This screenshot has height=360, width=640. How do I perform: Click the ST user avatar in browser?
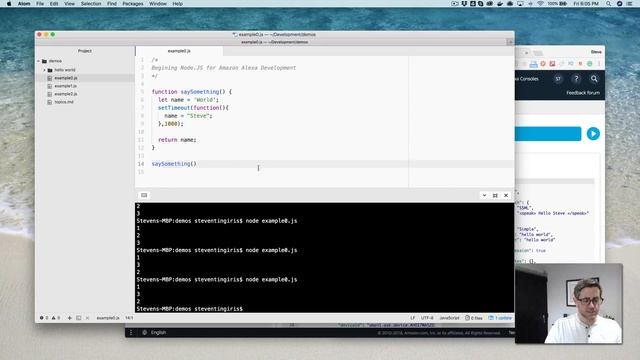coord(558,79)
